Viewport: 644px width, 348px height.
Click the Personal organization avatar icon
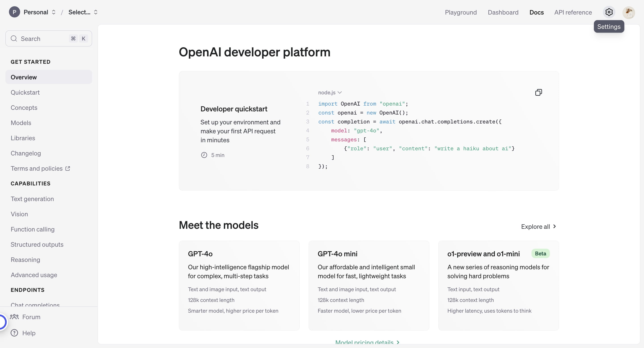pos(15,12)
